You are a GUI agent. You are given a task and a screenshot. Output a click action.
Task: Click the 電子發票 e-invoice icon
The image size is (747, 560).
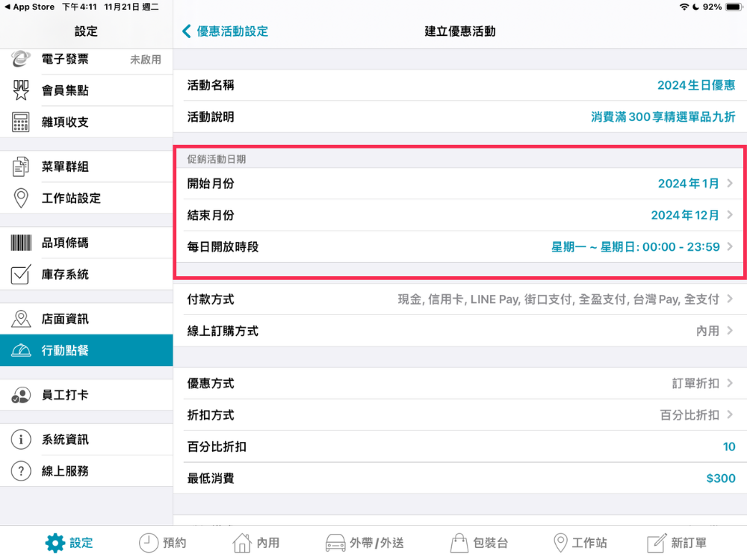click(x=21, y=59)
